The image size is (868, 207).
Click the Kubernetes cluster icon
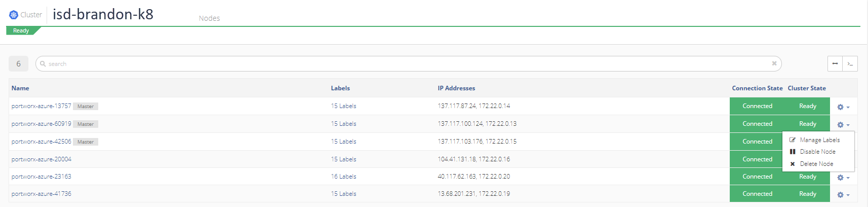coord(14,15)
